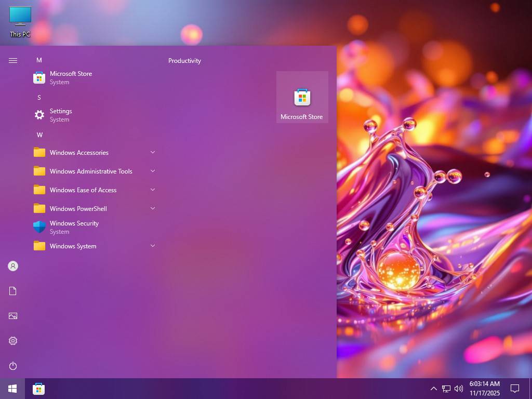Open Pictures from the Start sidebar
Image resolution: width=532 pixels, height=399 pixels.
(13, 316)
